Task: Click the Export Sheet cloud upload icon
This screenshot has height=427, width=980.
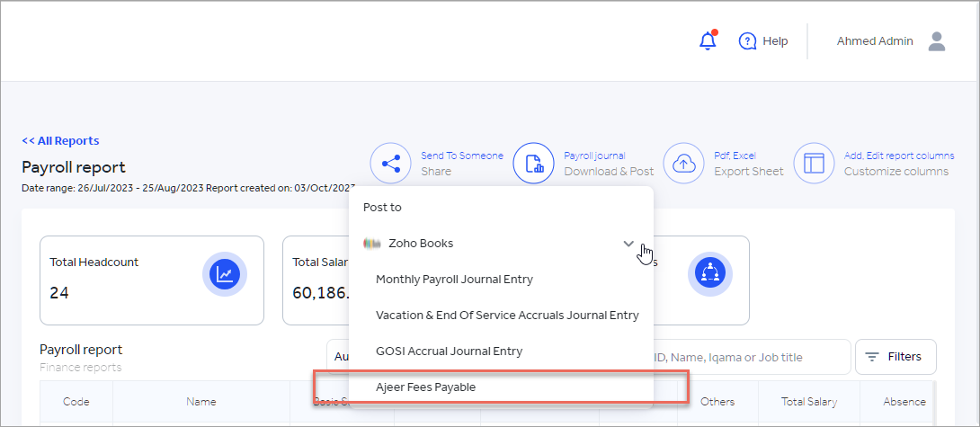Action: coord(684,164)
